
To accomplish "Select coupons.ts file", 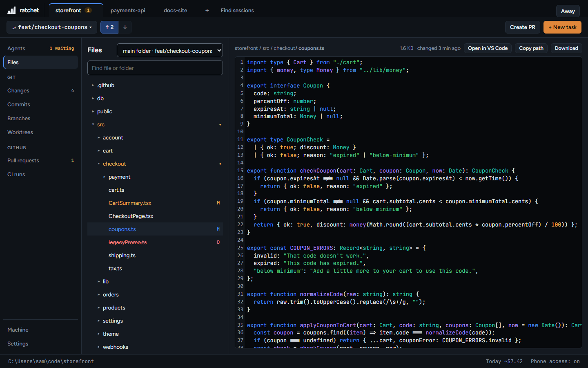I will point(155,229).
